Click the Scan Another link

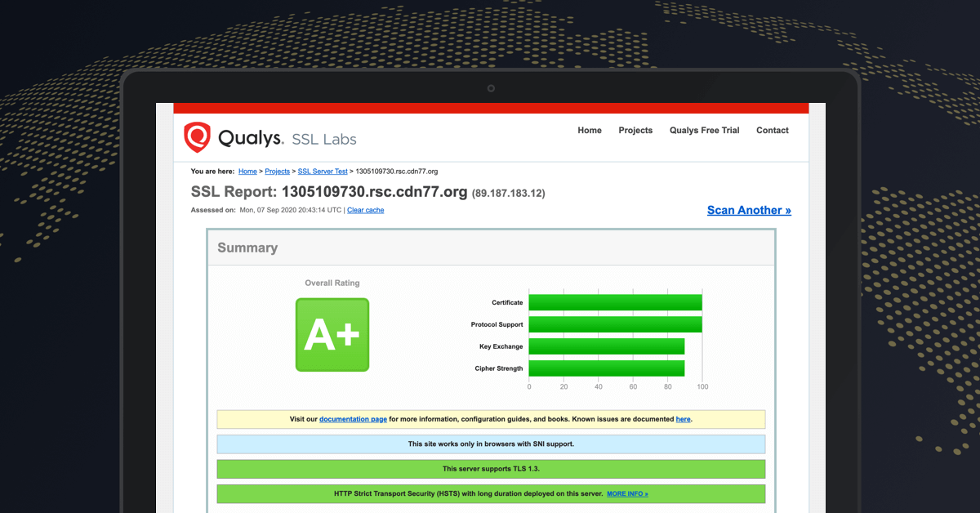[749, 210]
